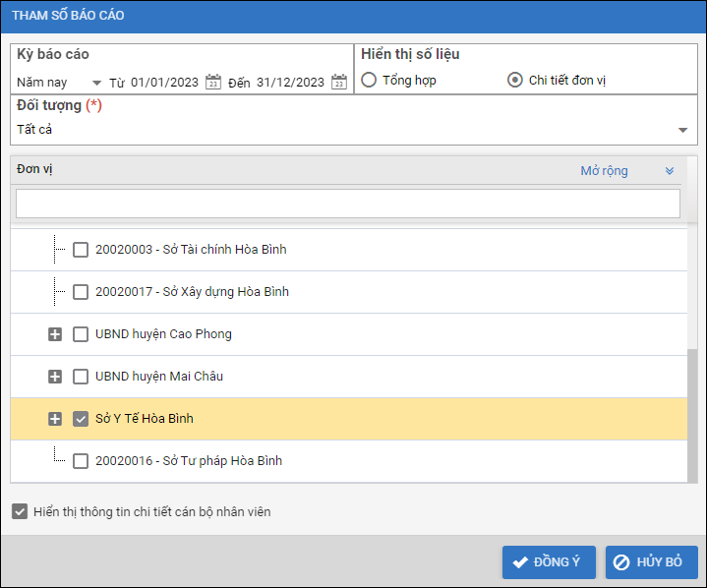The width and height of the screenshot is (707, 588).
Task: Click the Mở rộng link
Action: 604,171
